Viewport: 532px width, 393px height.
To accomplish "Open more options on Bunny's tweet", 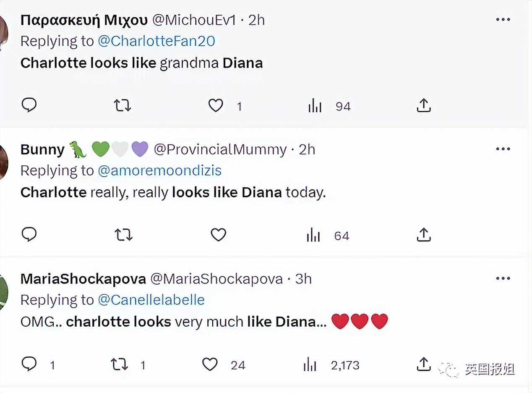I will 503,149.
